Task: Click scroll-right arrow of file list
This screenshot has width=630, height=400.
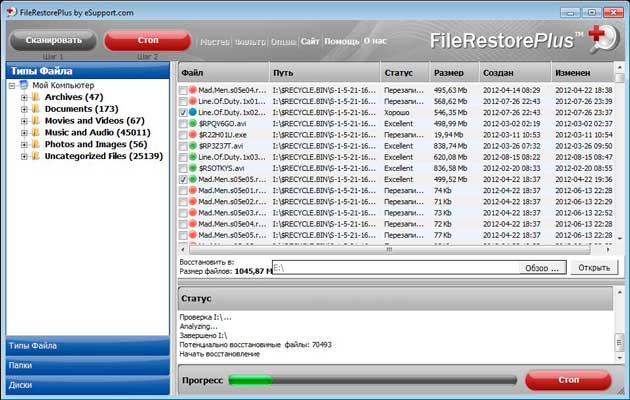Action: pos(608,250)
